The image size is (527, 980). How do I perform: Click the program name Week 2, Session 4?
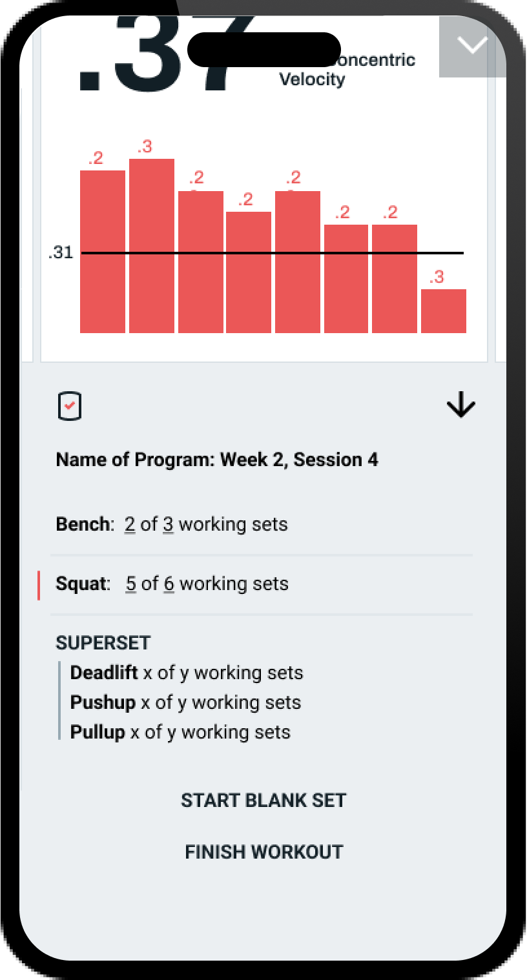pos(217,460)
